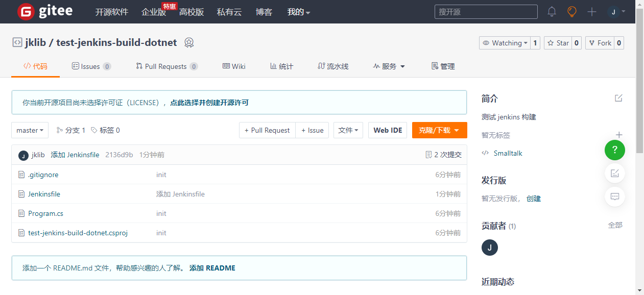Switch to the 流水线 tab

[333, 66]
